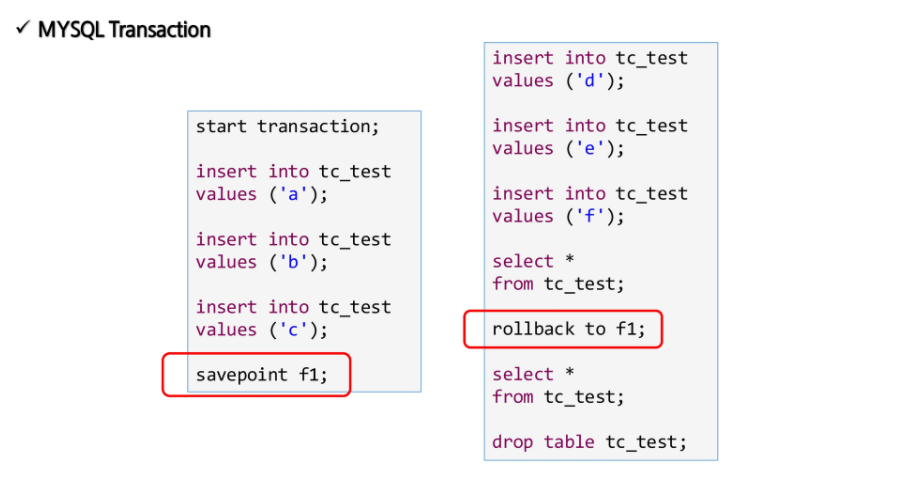Click the checkmark before MYSQL Transaction
This screenshot has width=901, height=494.
click(22, 28)
